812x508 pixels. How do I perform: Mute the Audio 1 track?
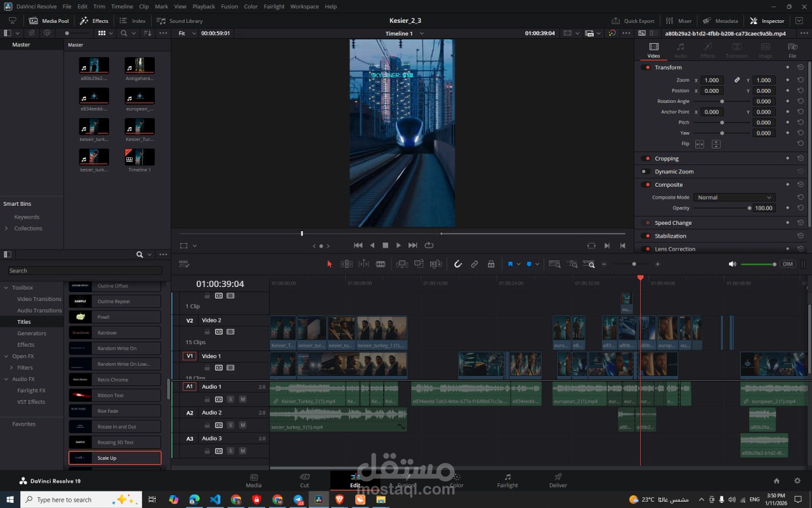[x=242, y=399]
